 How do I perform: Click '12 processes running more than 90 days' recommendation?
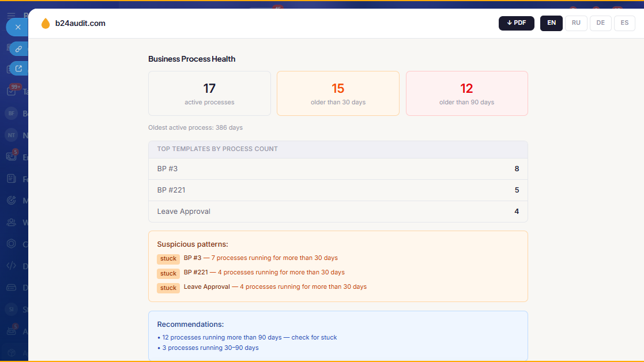[x=247, y=337]
